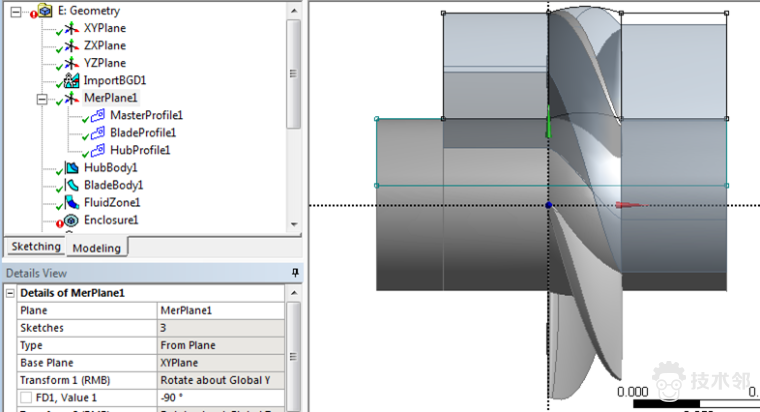
Task: Collapse the MerPlane1 tree node
Action: coord(42,99)
